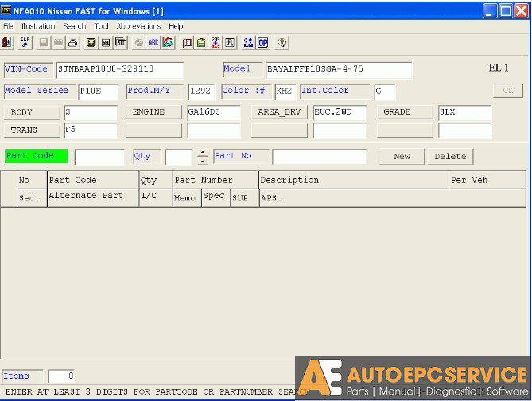
Task: Click the VIN-Code input field
Action: point(120,70)
